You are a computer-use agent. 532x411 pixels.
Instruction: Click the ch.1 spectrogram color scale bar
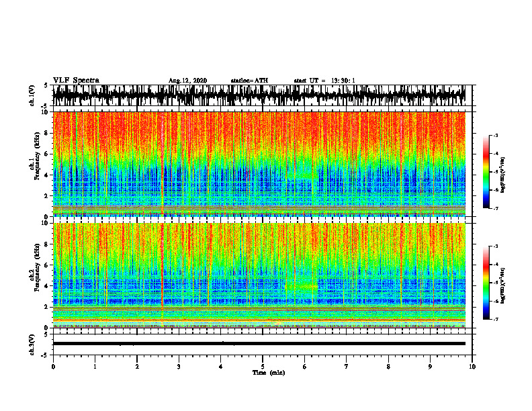(486, 172)
